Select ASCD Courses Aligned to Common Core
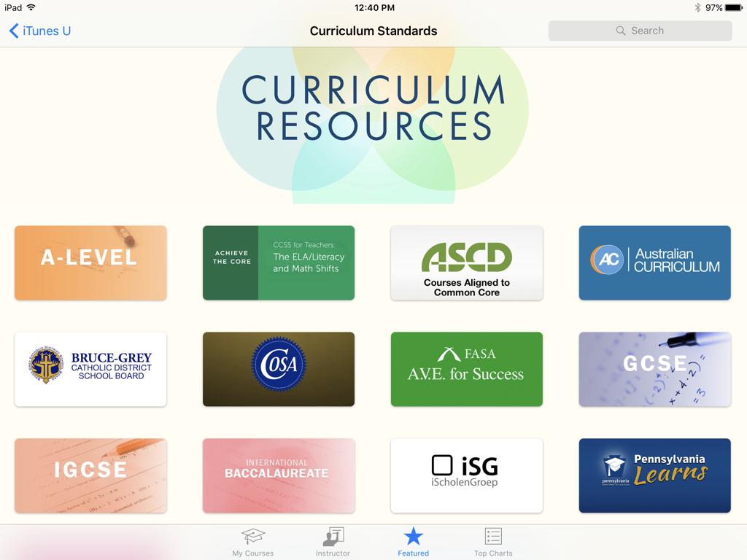 (x=467, y=262)
